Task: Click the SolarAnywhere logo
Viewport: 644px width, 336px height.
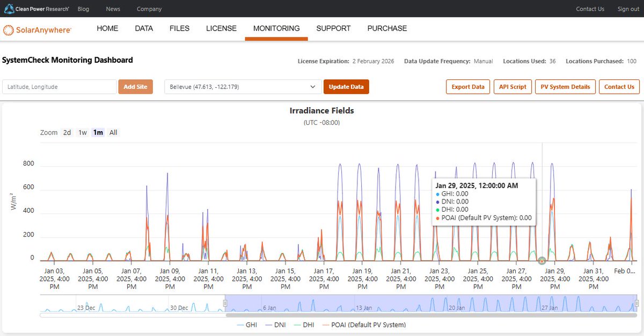Action: pyautogui.click(x=37, y=30)
